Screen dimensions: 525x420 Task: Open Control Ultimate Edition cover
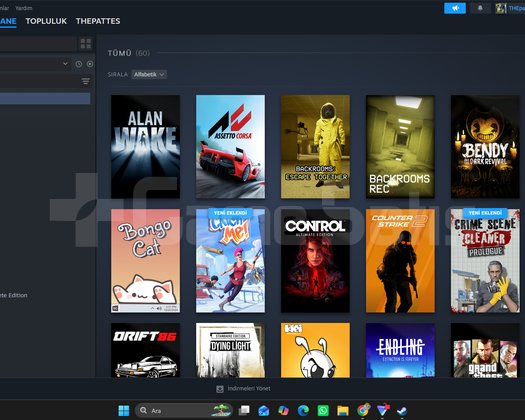(315, 261)
